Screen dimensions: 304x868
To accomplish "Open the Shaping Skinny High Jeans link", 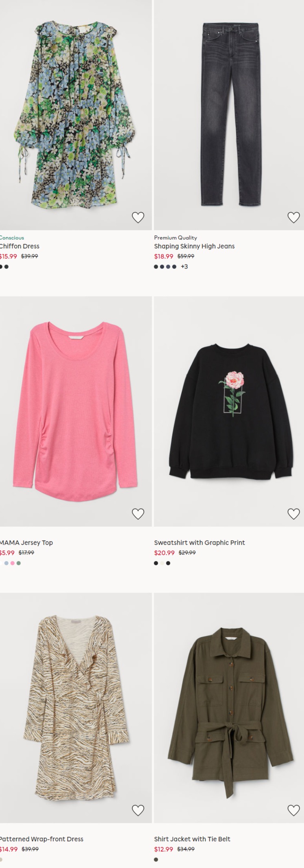I will coord(194,246).
